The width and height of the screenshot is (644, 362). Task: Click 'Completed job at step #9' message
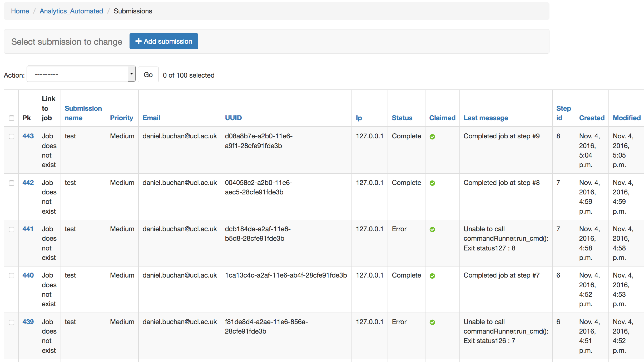(x=502, y=136)
